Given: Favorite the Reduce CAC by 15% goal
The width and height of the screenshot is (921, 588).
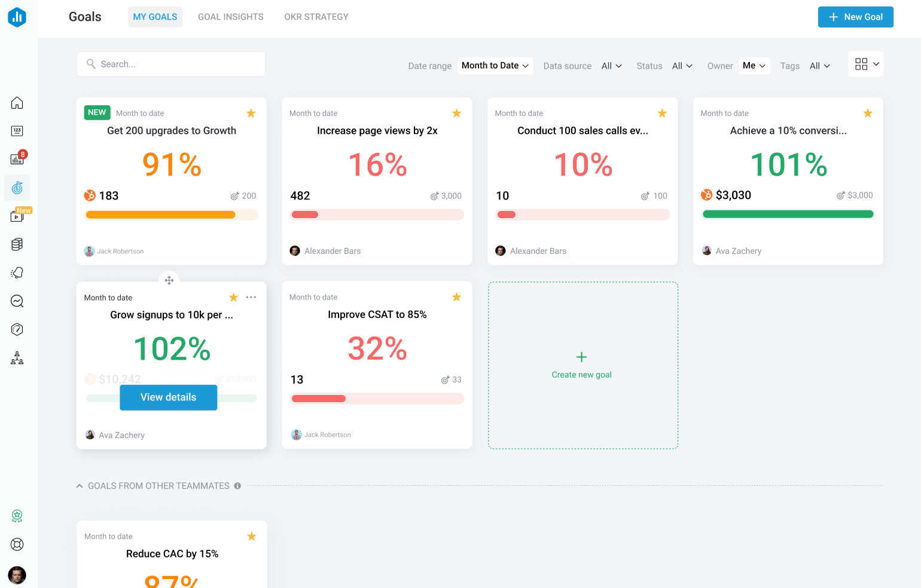Looking at the screenshot, I should (251, 536).
